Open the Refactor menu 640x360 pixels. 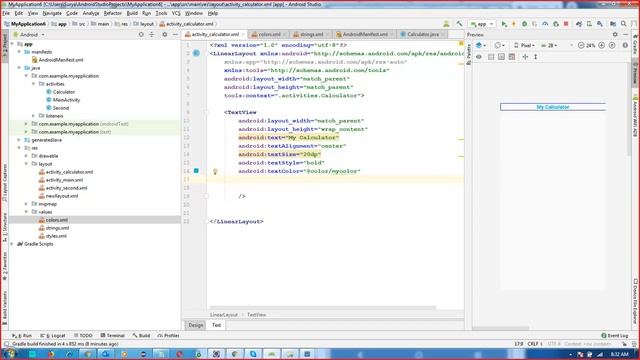[113, 13]
